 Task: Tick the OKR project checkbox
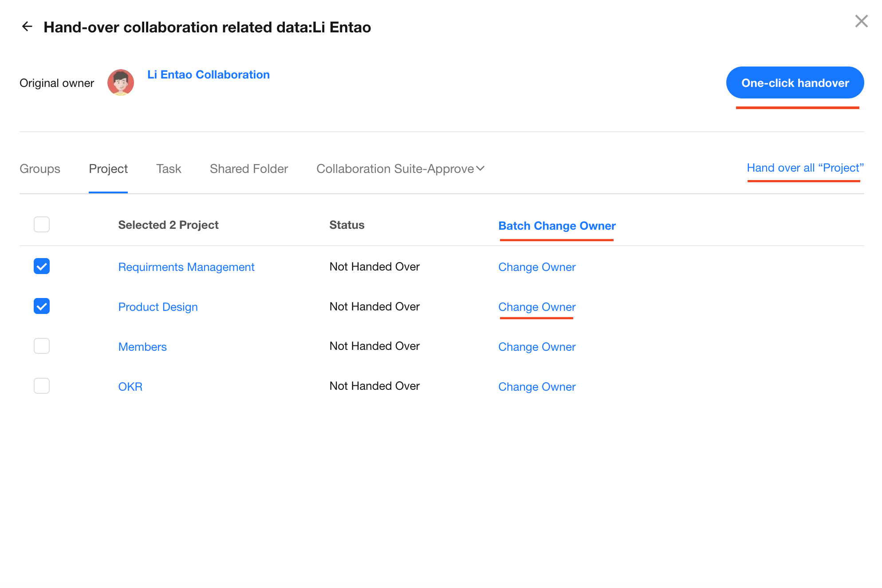(x=42, y=386)
